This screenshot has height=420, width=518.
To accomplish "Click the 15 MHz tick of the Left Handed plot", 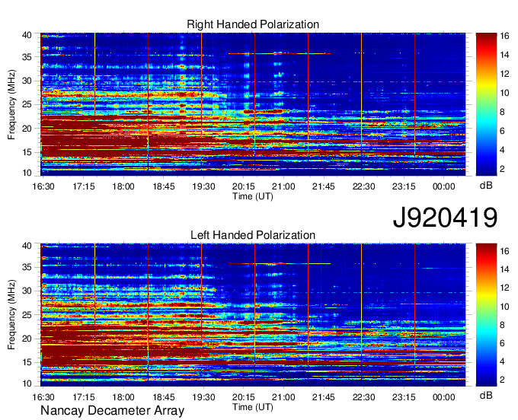I will (27, 362).
